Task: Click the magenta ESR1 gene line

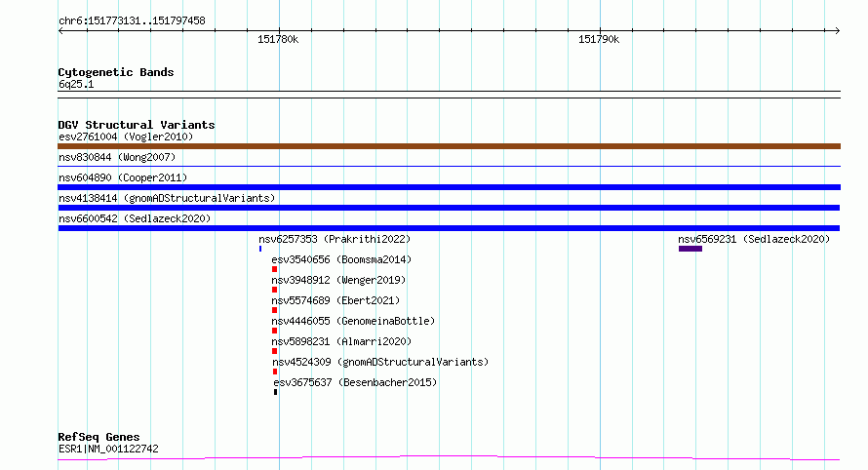Action: (x=449, y=458)
